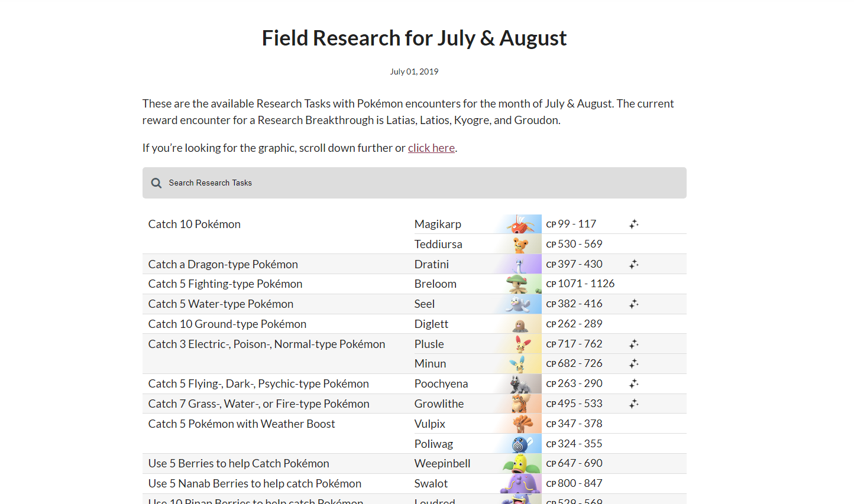Click the shiny sparkle icon in Dratini row
This screenshot has width=854, height=504.
(x=633, y=264)
